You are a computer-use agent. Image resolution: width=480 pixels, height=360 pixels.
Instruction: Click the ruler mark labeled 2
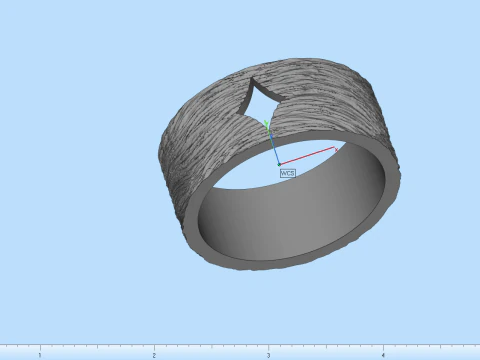(x=154, y=355)
